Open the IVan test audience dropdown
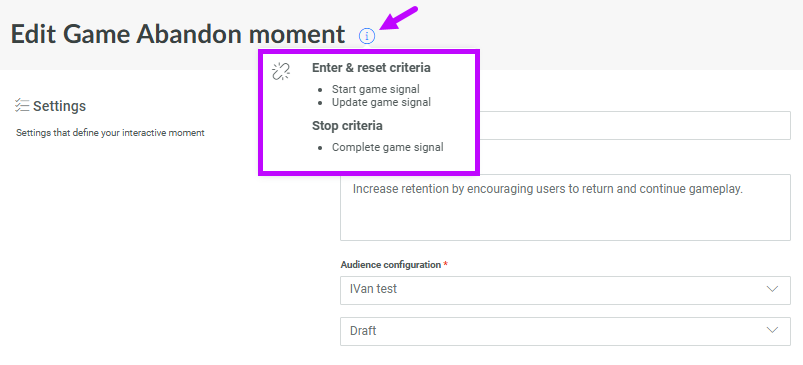Image resolution: width=803 pixels, height=365 pixels. tap(565, 290)
